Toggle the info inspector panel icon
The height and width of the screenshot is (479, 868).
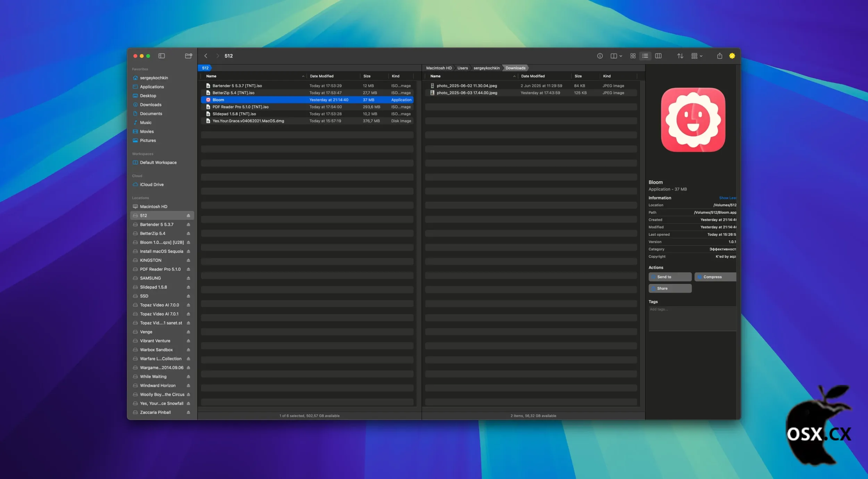(x=600, y=56)
